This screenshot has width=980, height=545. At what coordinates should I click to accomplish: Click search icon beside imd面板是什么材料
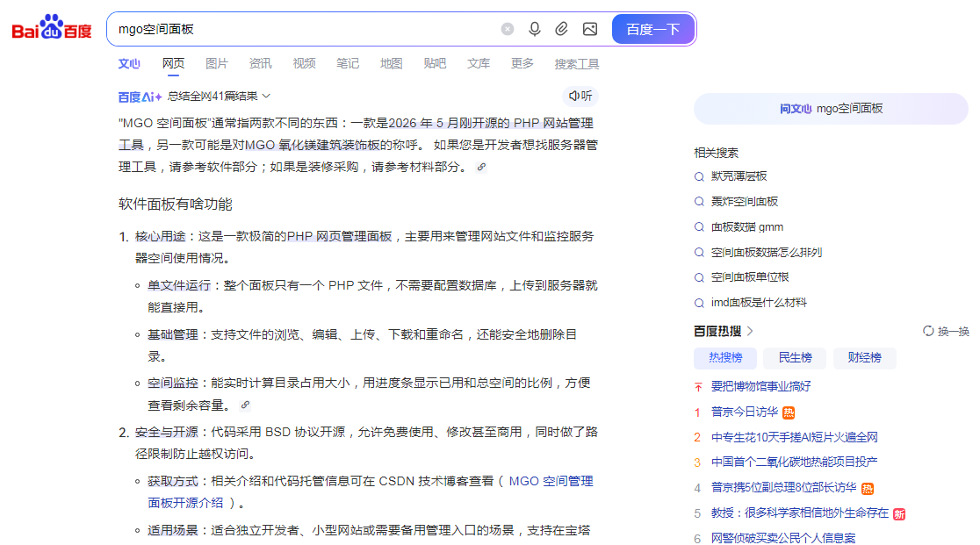pyautogui.click(x=699, y=303)
